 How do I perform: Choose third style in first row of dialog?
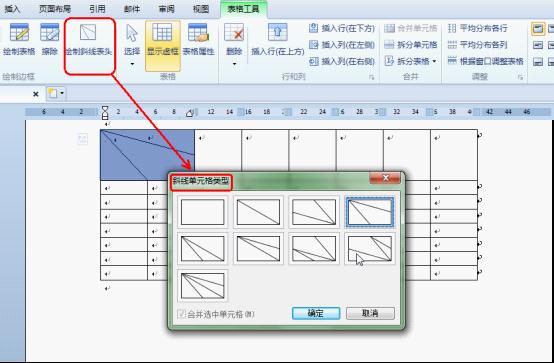coord(314,212)
